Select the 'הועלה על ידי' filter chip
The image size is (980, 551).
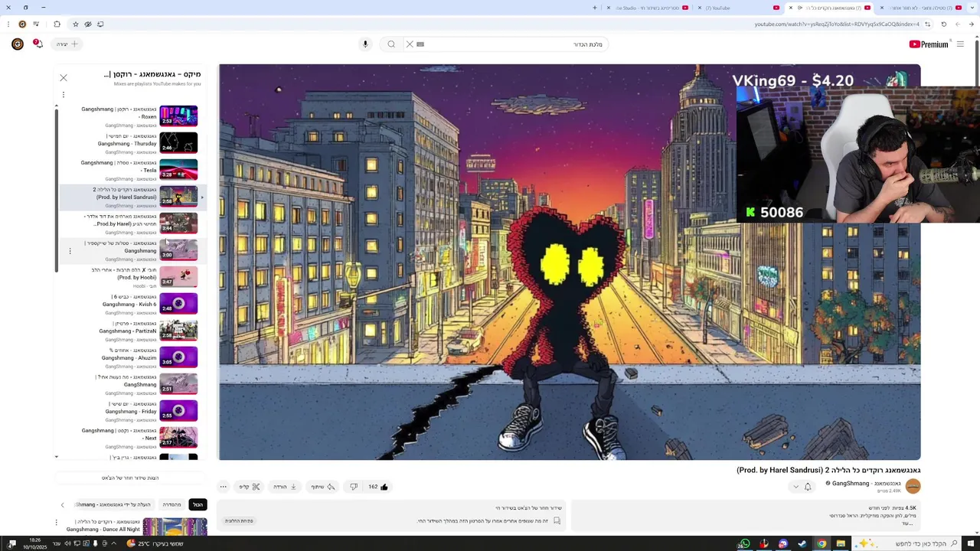pyautogui.click(x=115, y=505)
